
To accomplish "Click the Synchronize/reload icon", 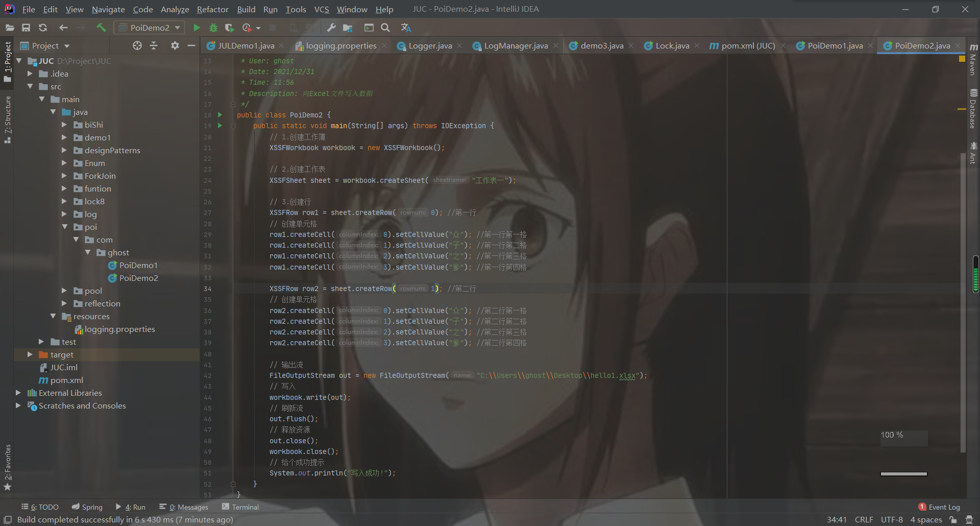I will [x=43, y=28].
